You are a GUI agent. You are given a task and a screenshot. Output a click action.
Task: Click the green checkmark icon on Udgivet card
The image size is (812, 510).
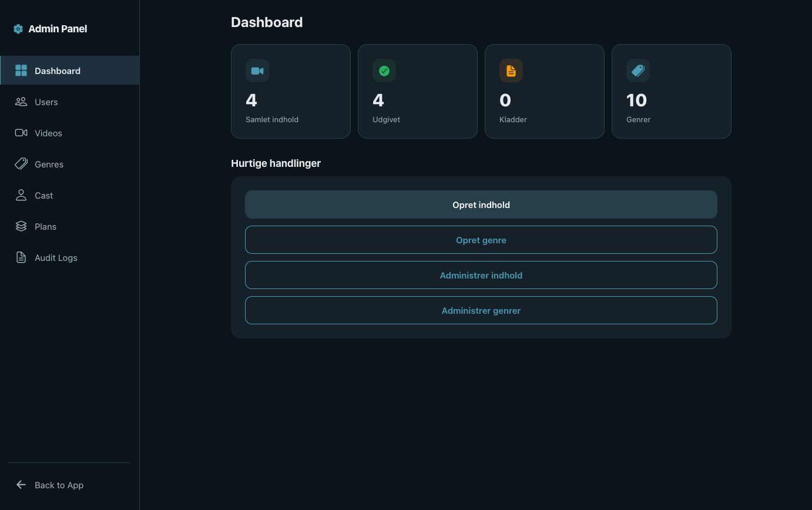pos(384,71)
